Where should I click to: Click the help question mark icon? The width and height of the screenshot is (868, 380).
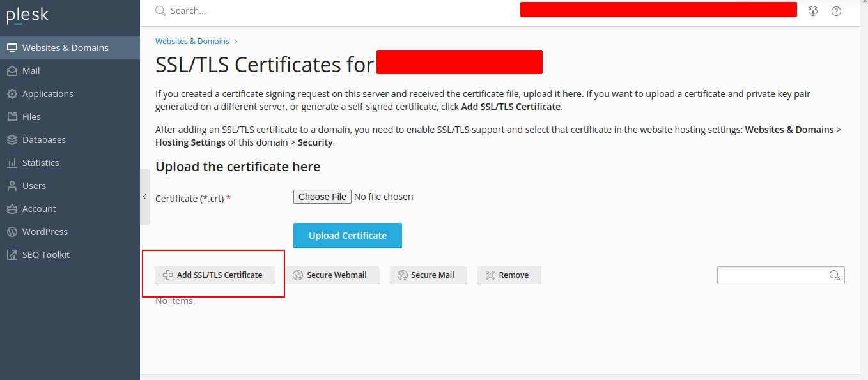point(836,11)
